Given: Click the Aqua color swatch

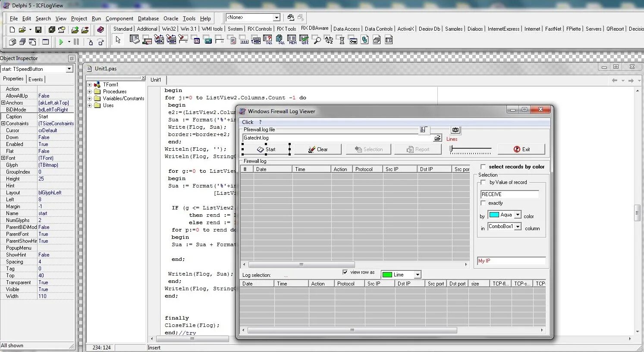Looking at the screenshot, I should 494,215.
